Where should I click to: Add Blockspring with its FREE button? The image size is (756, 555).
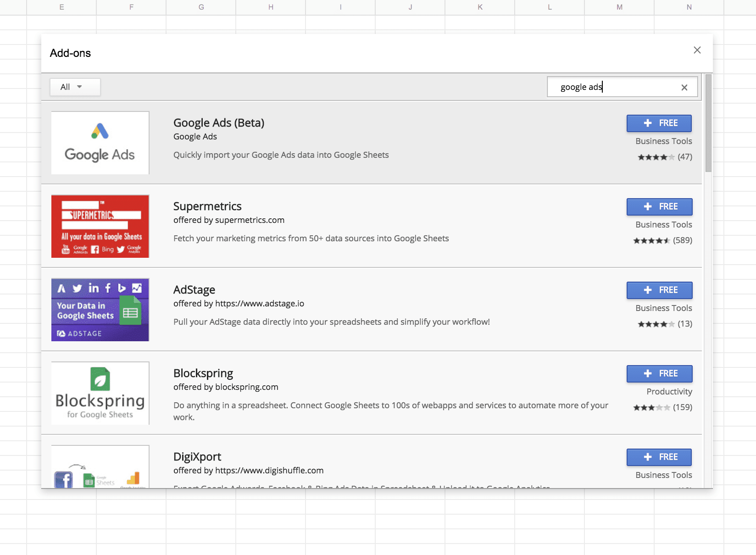click(659, 373)
